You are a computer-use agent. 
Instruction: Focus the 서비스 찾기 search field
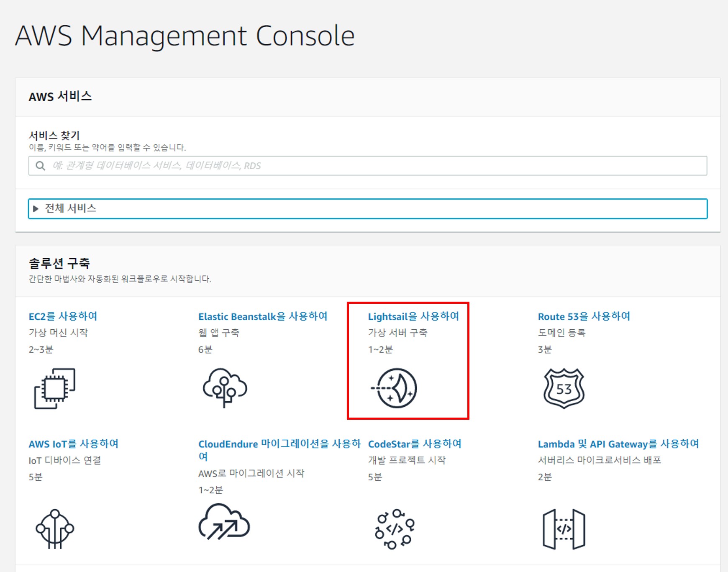click(368, 166)
